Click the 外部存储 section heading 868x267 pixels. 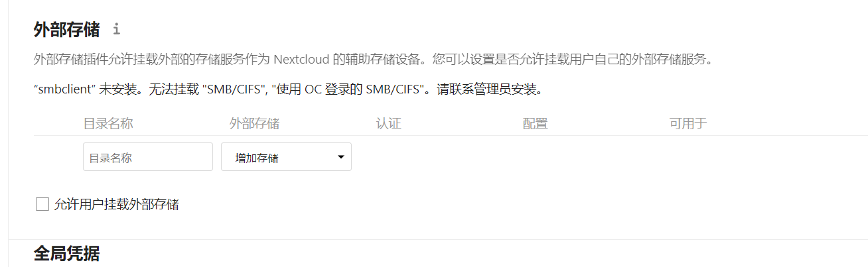pyautogui.click(x=66, y=29)
